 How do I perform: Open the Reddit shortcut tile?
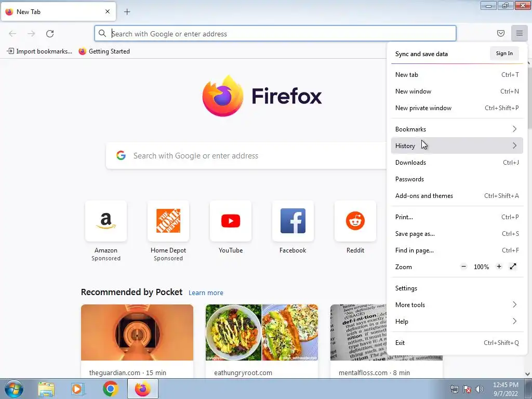[x=355, y=221]
